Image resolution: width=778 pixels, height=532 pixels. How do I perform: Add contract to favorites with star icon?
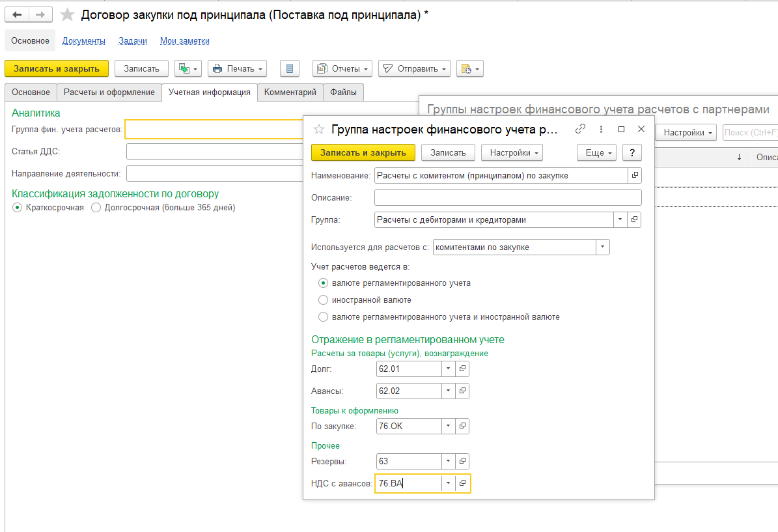pos(66,15)
